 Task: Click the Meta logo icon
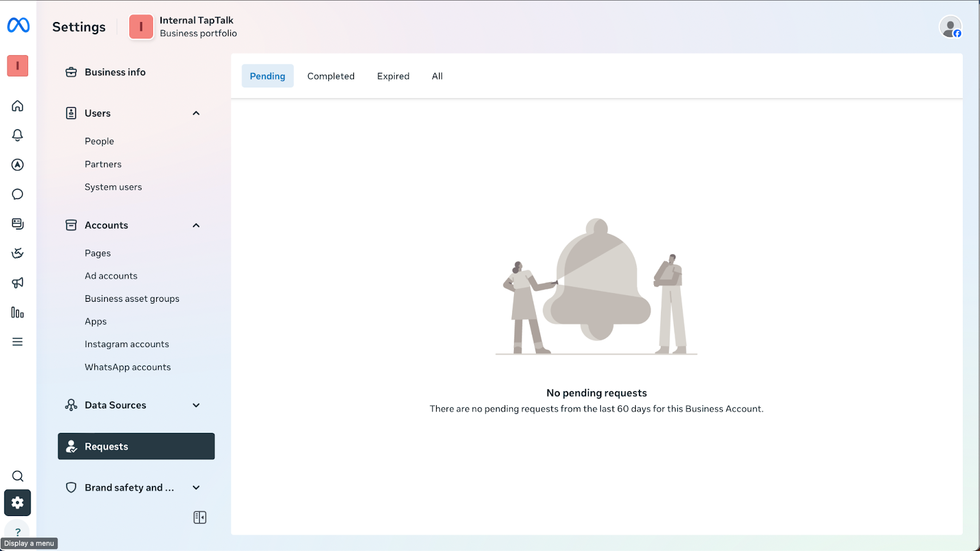[18, 25]
